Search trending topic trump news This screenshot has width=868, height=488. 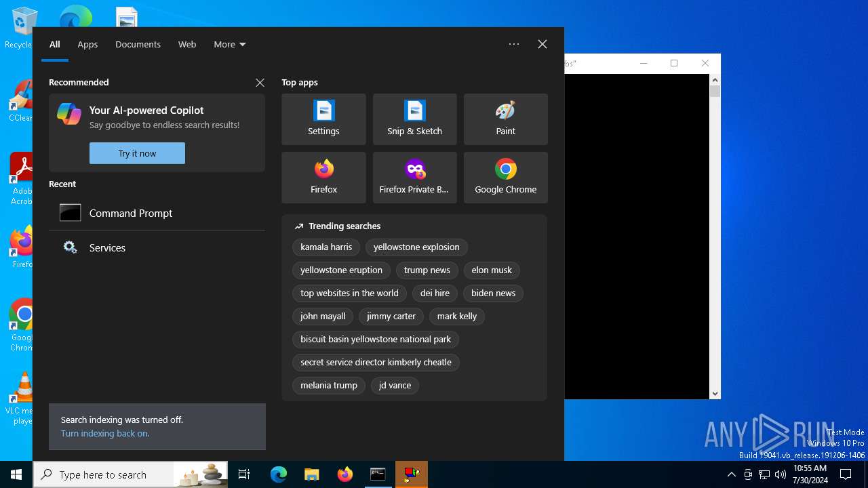tap(427, 270)
